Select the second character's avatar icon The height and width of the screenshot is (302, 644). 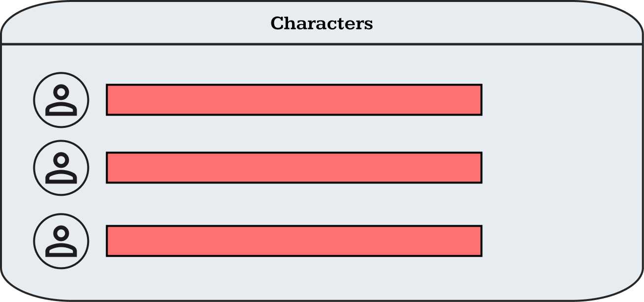coord(61,168)
